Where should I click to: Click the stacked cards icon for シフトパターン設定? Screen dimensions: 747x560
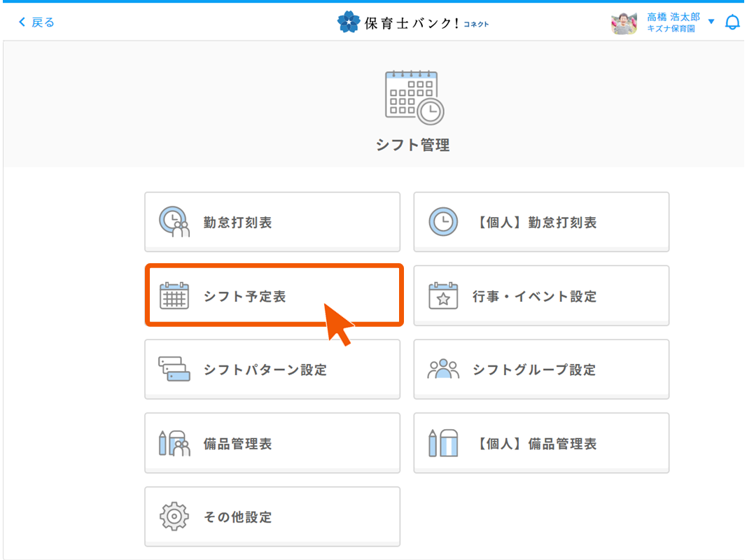click(174, 370)
